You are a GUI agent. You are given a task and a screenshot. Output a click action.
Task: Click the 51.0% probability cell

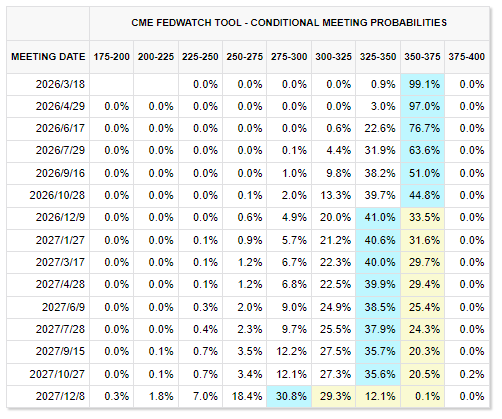[x=422, y=173]
